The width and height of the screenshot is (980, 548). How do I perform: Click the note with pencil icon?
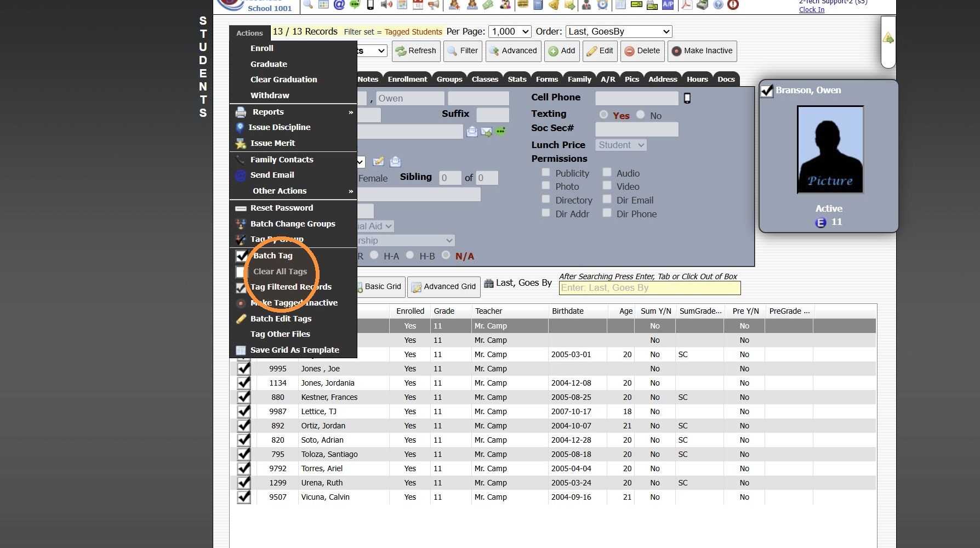coord(378,161)
